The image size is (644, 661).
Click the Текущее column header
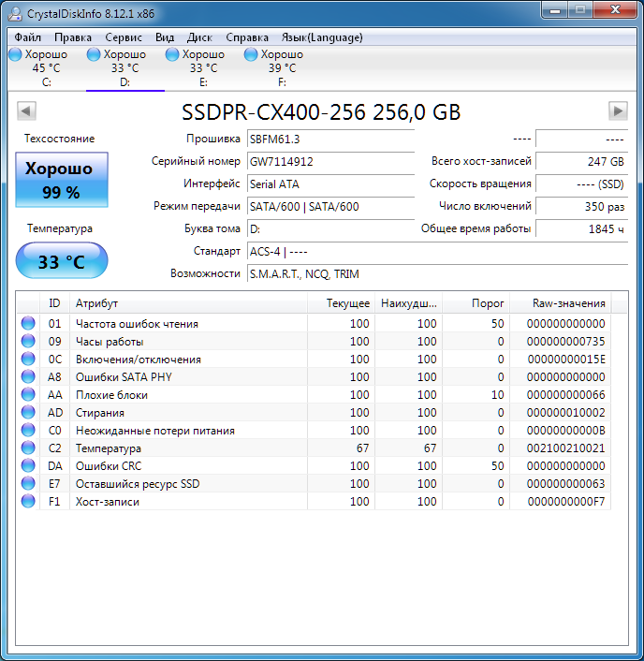(x=341, y=303)
